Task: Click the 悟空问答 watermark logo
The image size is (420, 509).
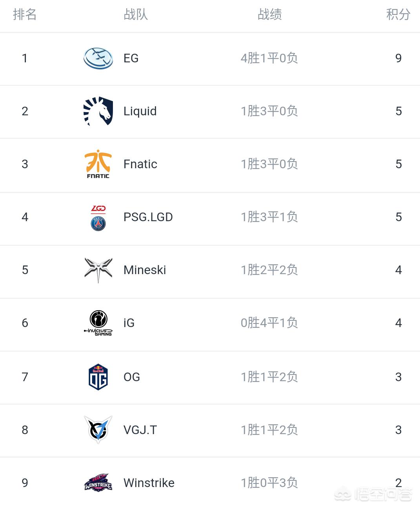Action: (x=373, y=494)
